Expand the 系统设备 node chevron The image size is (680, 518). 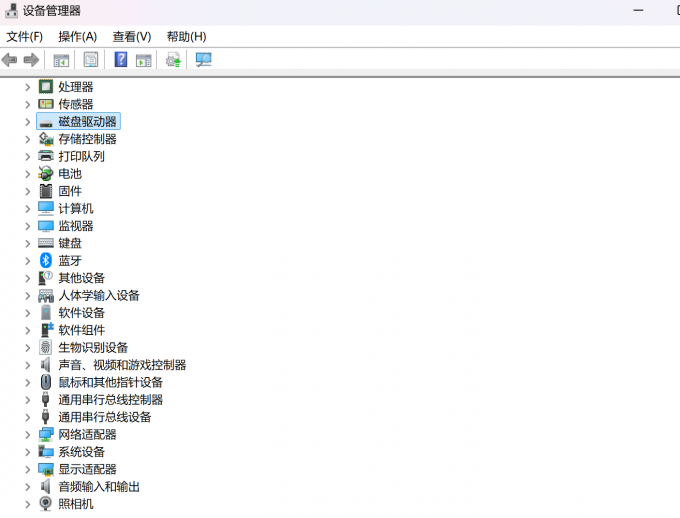click(28, 452)
